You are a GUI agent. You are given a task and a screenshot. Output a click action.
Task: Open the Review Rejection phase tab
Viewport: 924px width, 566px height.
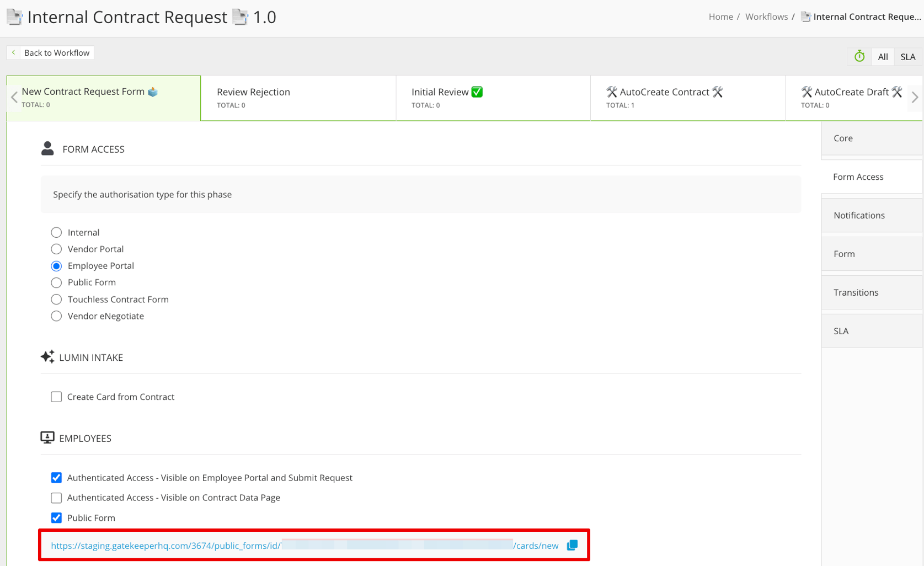pyautogui.click(x=298, y=98)
